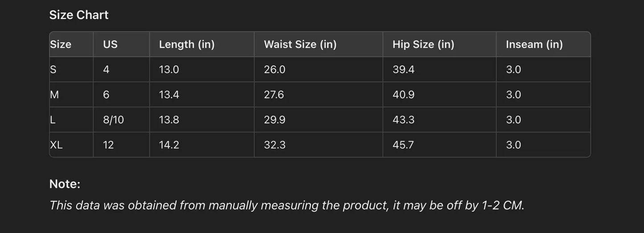Click the manual measuring disclaimer text
This screenshot has height=233, width=644.
287,205
